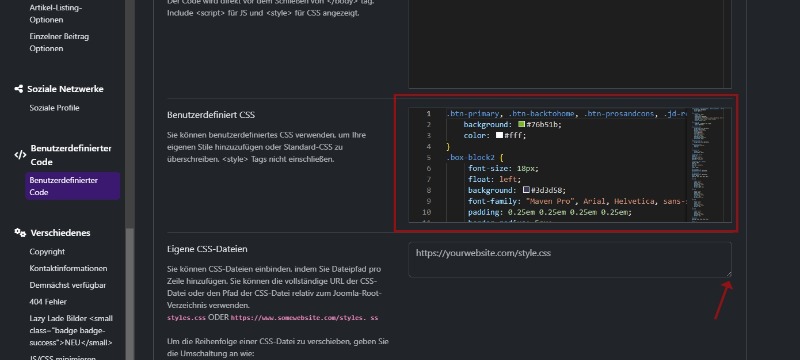Click the green #76b51b color swatch
800x360 pixels.
coord(521,124)
